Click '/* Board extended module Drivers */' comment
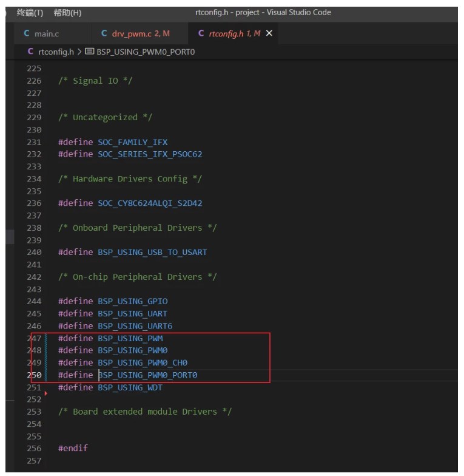464x476 pixels. (145, 412)
